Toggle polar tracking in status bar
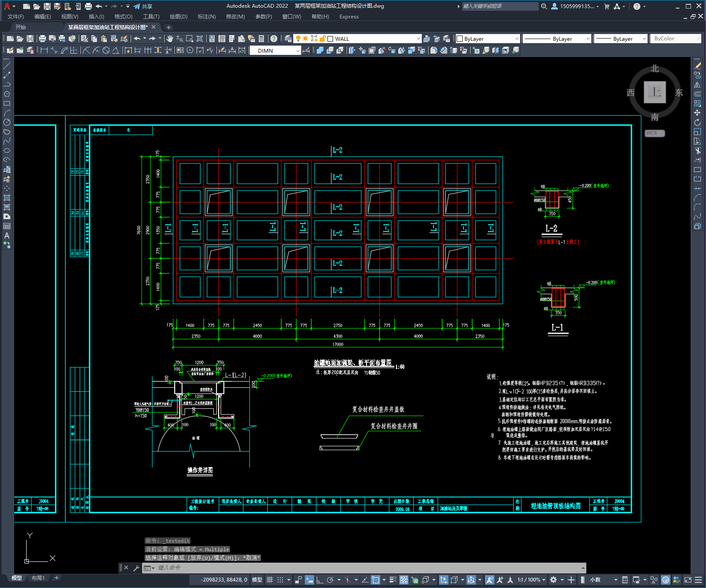Image resolution: width=706 pixels, height=588 pixels. [330, 580]
